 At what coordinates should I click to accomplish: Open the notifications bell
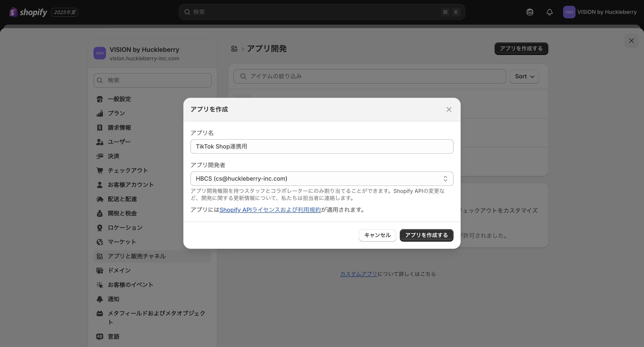[549, 12]
